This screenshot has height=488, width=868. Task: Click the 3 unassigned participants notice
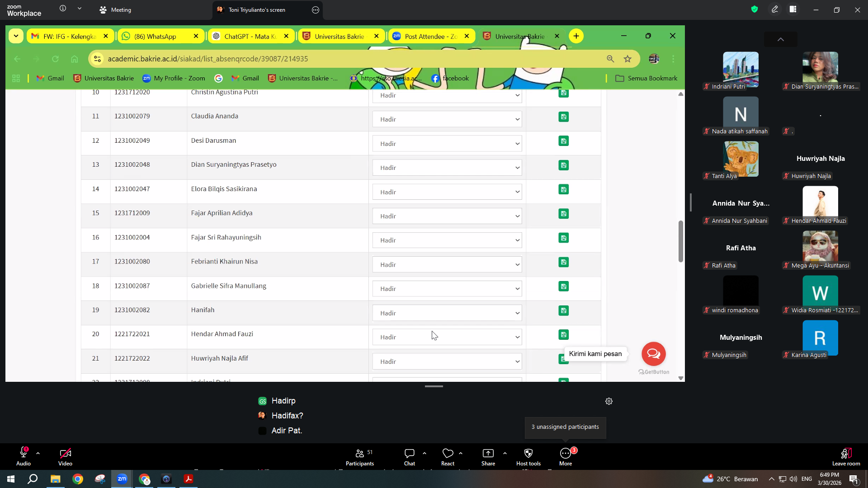565,427
